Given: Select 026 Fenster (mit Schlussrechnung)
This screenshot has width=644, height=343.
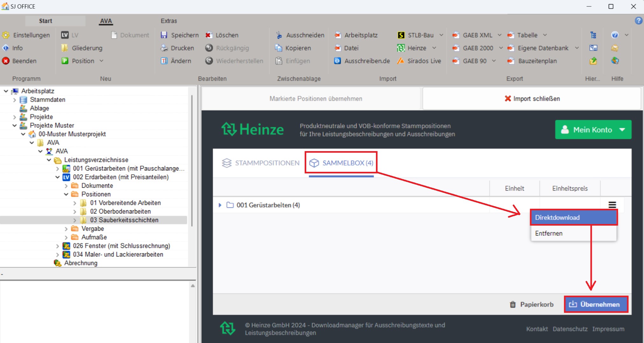Looking at the screenshot, I should [x=121, y=246].
